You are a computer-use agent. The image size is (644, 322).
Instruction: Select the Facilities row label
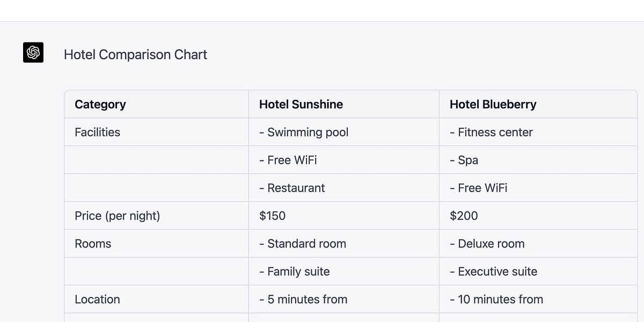[x=97, y=132]
